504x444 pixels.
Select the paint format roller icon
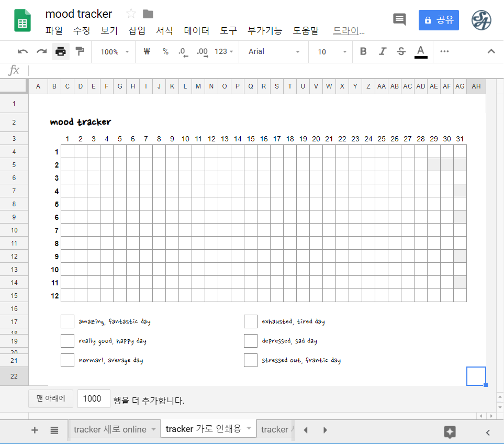pyautogui.click(x=80, y=51)
